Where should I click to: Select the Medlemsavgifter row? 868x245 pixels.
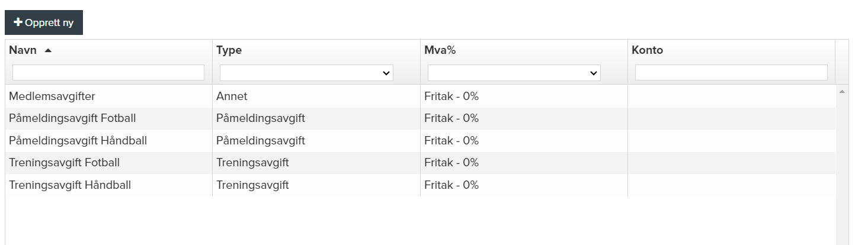tap(52, 96)
